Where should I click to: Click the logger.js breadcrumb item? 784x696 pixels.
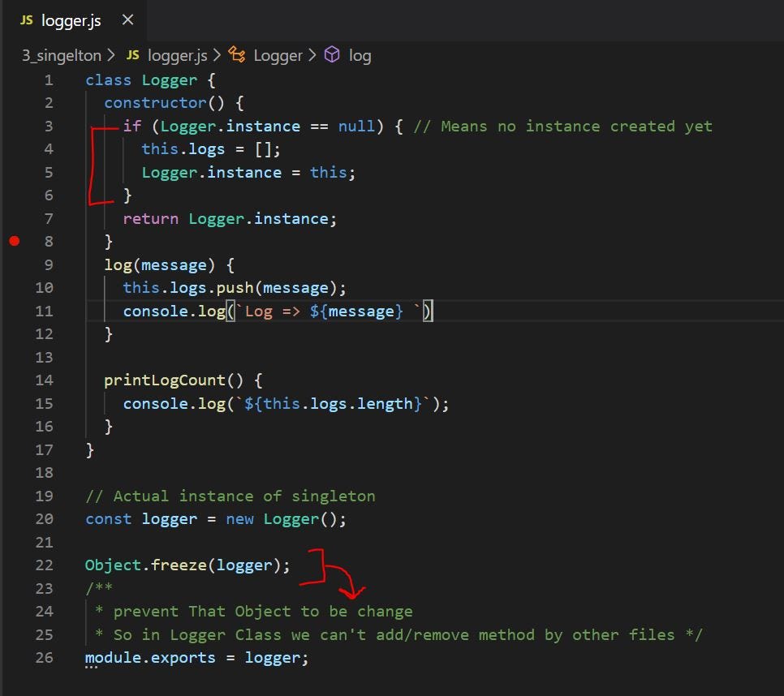pyautogui.click(x=178, y=55)
